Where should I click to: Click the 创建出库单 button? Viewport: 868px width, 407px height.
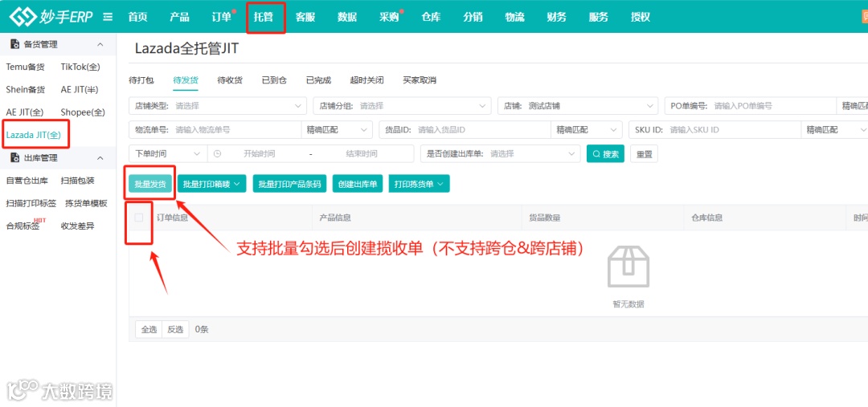pos(358,184)
